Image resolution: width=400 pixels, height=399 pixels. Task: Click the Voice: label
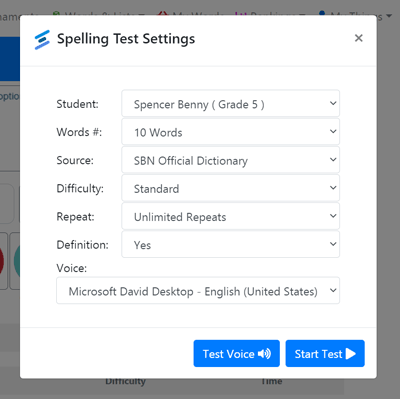tap(72, 268)
